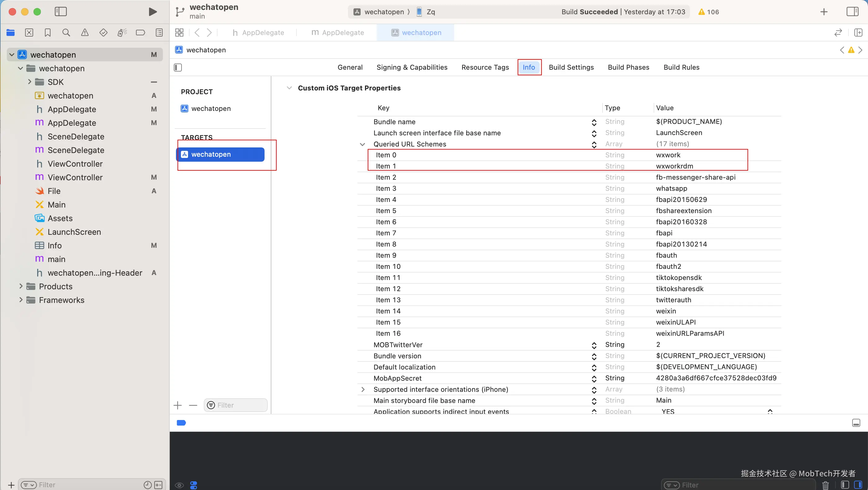Click the 106 warnings indicator
Image resolution: width=868 pixels, height=490 pixels.
pyautogui.click(x=709, y=12)
